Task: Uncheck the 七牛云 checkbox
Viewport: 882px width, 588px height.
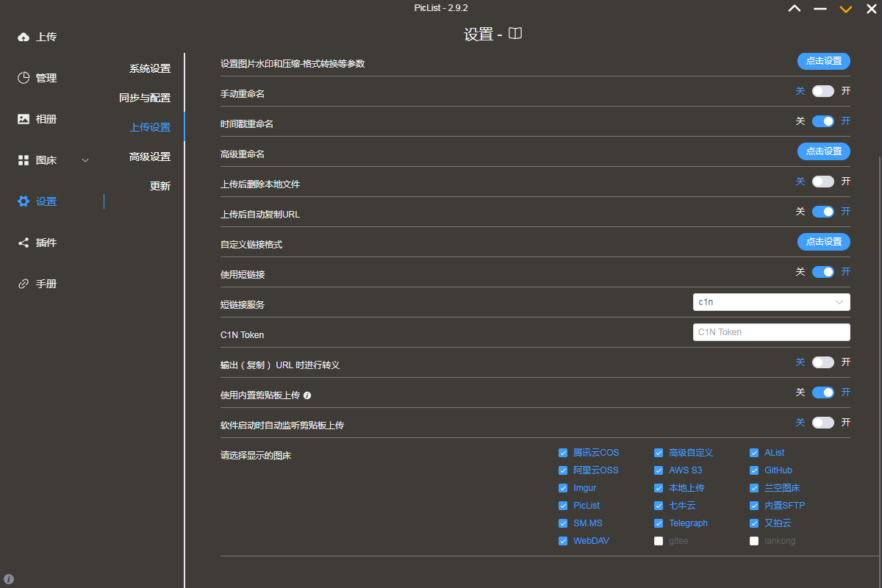Action: coord(659,506)
